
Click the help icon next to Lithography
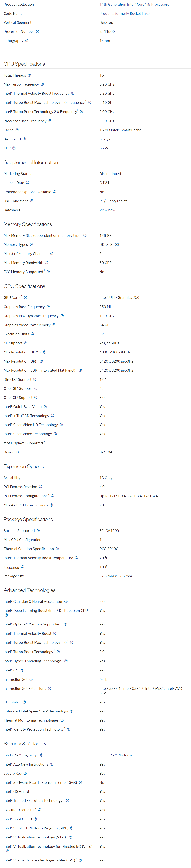coord(27,40)
